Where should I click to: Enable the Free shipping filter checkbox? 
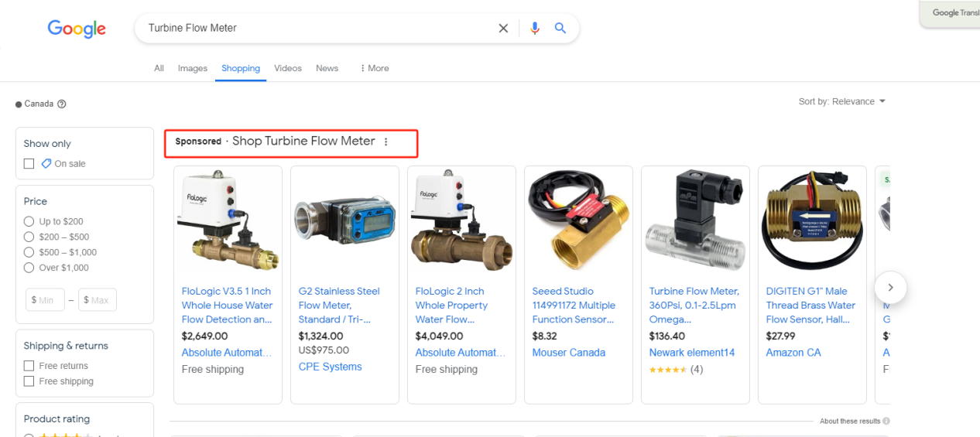[29, 381]
